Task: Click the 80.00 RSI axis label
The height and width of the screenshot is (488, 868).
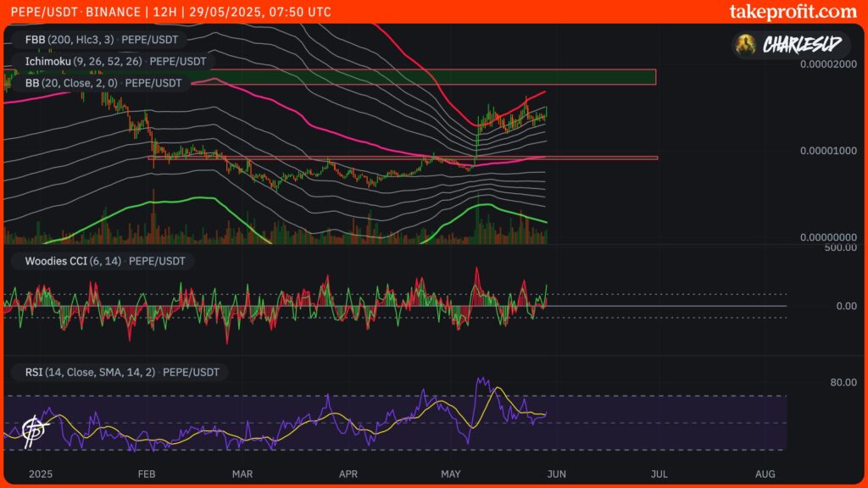Action: (x=843, y=382)
